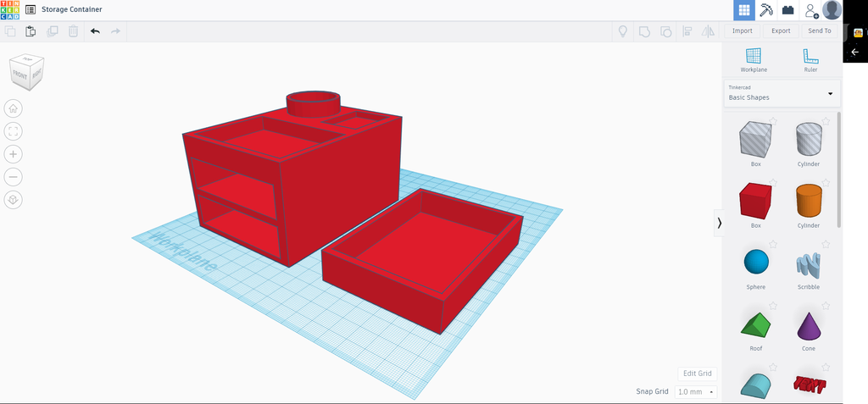Click the FRONT face of view cube
The image size is (868, 404).
20,78
